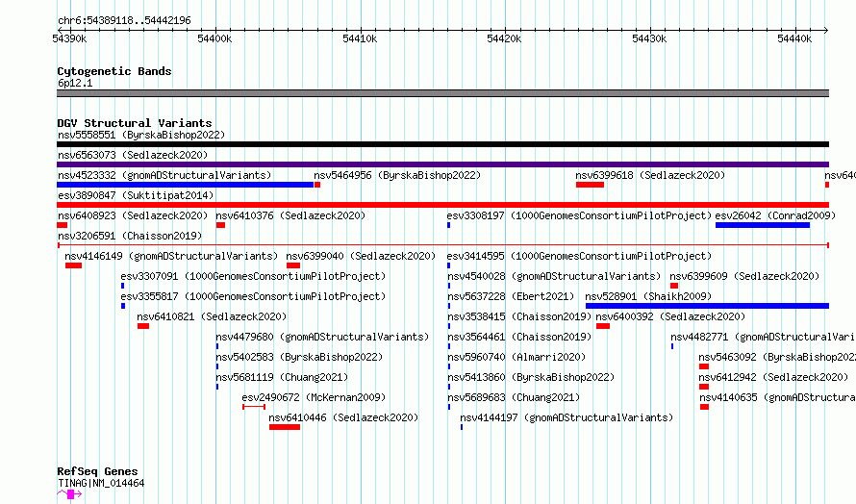Select the nsv6399618 red variant bar
The image size is (856, 504).
590,185
